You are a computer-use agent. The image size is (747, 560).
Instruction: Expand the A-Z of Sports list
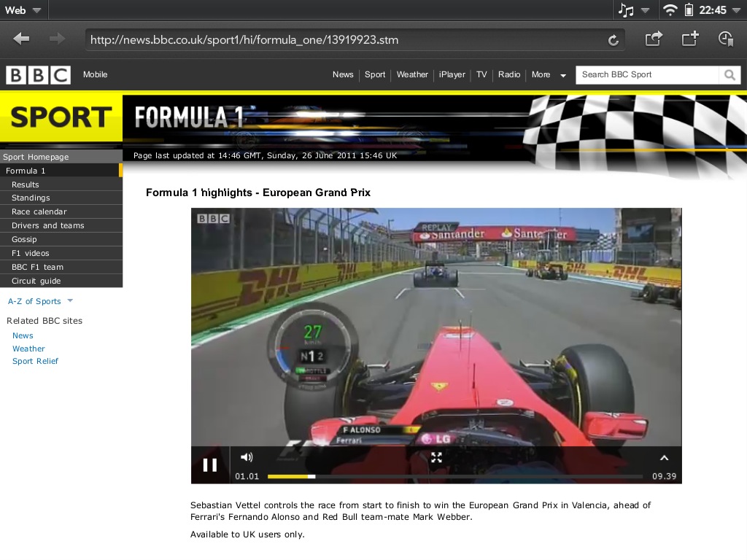coord(41,301)
